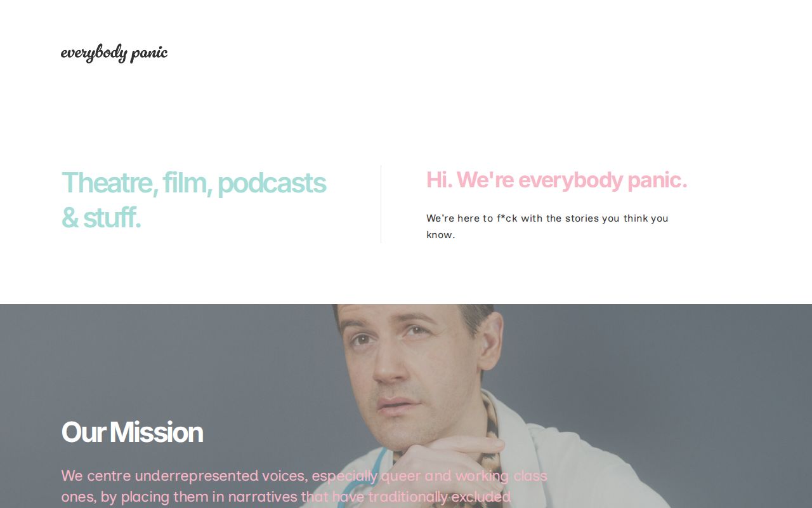The height and width of the screenshot is (508, 812).
Task: Click the '& stuff.' heading line
Action: pos(101,218)
